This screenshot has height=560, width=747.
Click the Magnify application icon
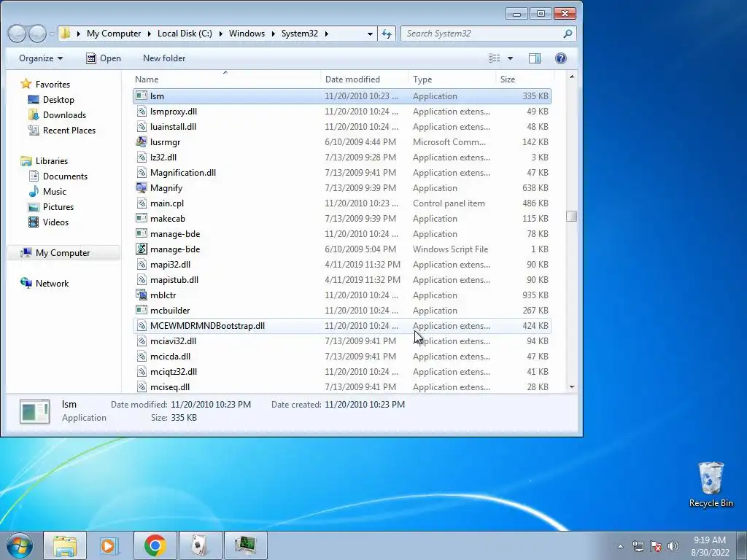141,187
